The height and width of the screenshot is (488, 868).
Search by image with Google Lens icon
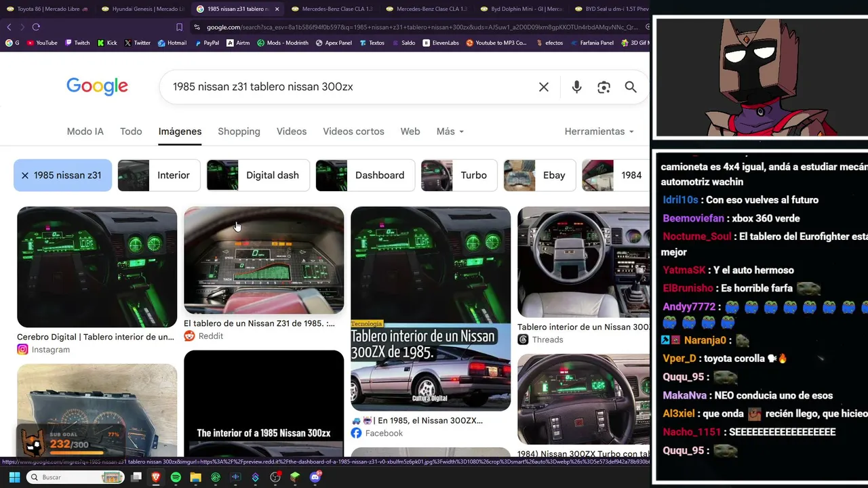[x=604, y=87]
